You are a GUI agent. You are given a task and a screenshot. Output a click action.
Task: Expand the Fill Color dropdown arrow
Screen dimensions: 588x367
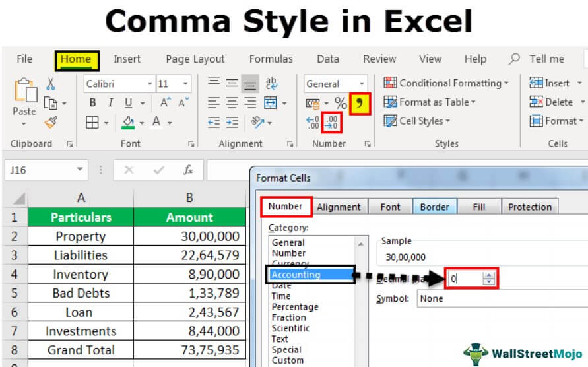pos(141,123)
